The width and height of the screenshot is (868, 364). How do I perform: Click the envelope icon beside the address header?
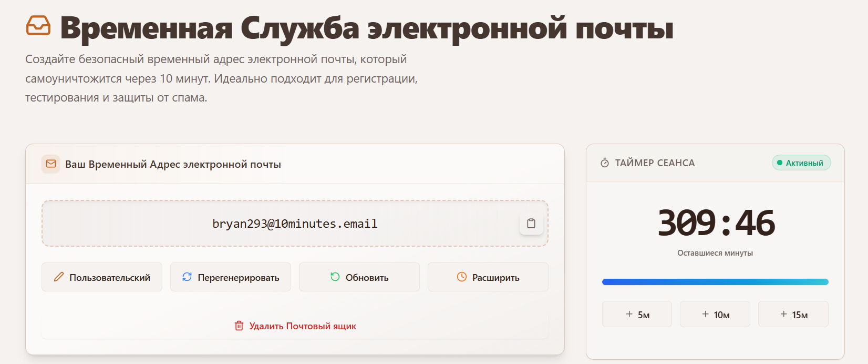click(51, 164)
